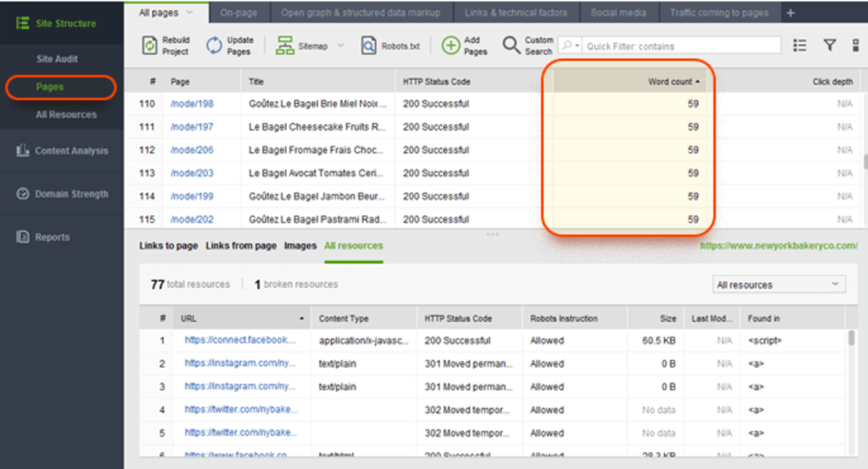Open the Sitemap tool
The image size is (868, 469).
pos(285,46)
